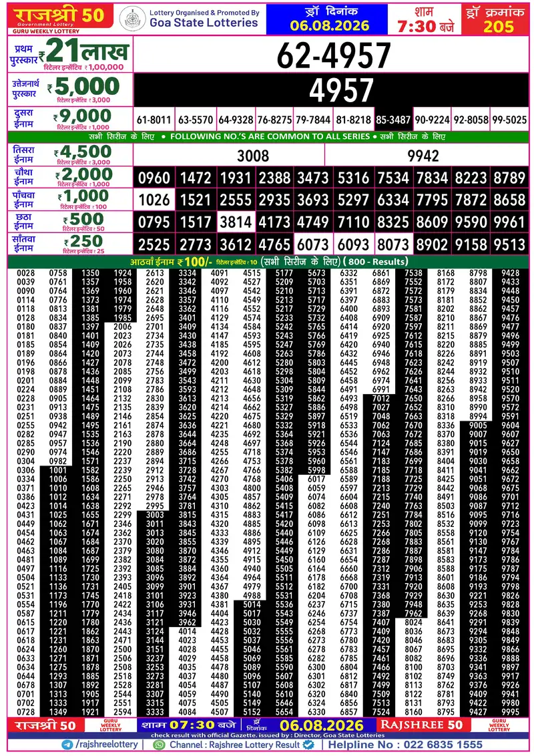The width and height of the screenshot is (534, 756).
Task: Click the Helpline No 022 6835 1555
Action: coord(405,745)
